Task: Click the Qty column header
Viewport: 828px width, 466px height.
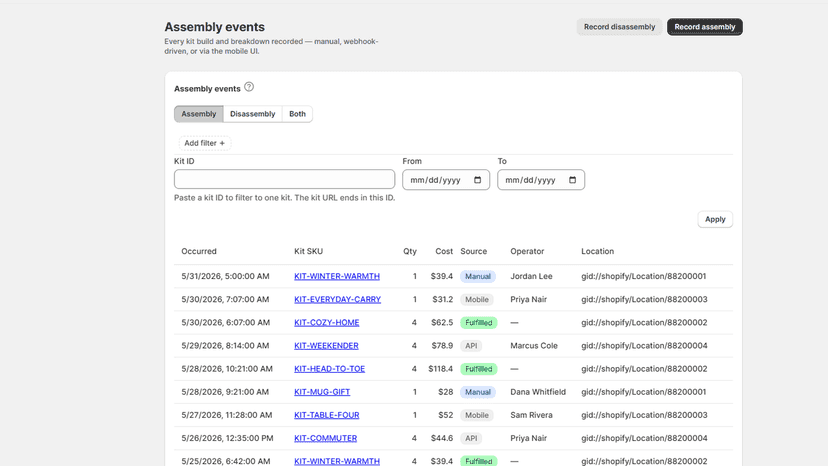Action: coord(410,251)
